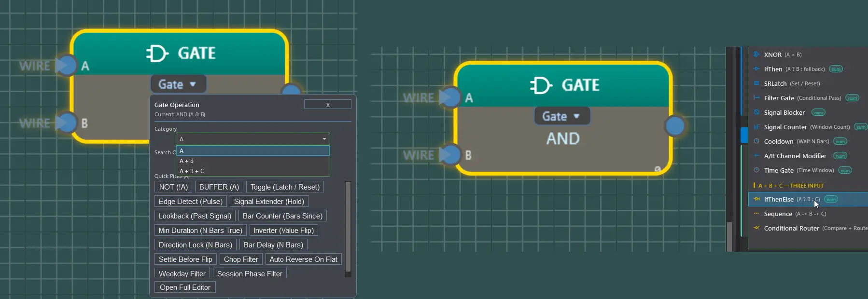The image size is (868, 299).
Task: Pick Weekday Filter quick pick
Action: (182, 273)
